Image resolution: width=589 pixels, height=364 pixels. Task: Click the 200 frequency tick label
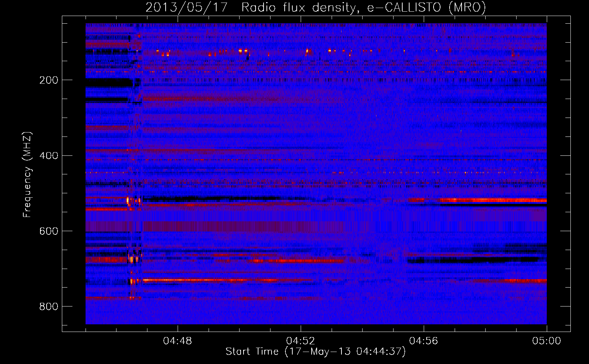tap(49, 80)
